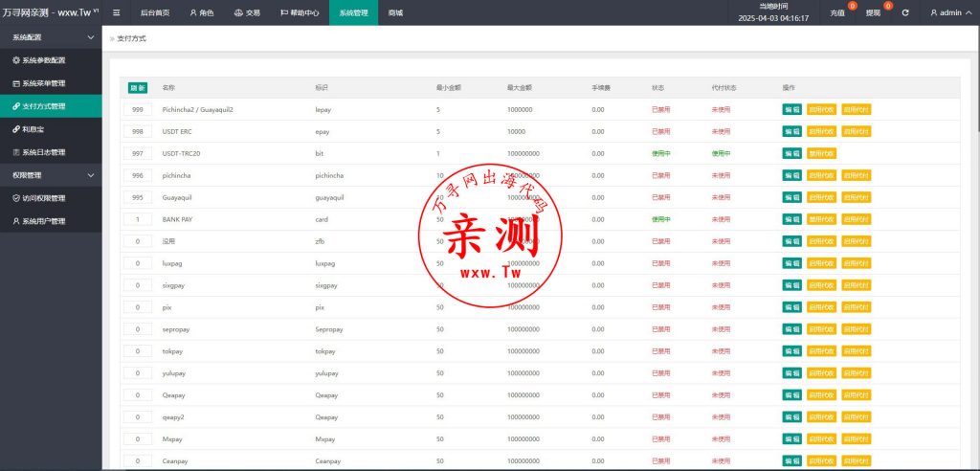Click max amount '10000' for USDT ERC
The height and width of the screenshot is (471, 980).
click(516, 131)
